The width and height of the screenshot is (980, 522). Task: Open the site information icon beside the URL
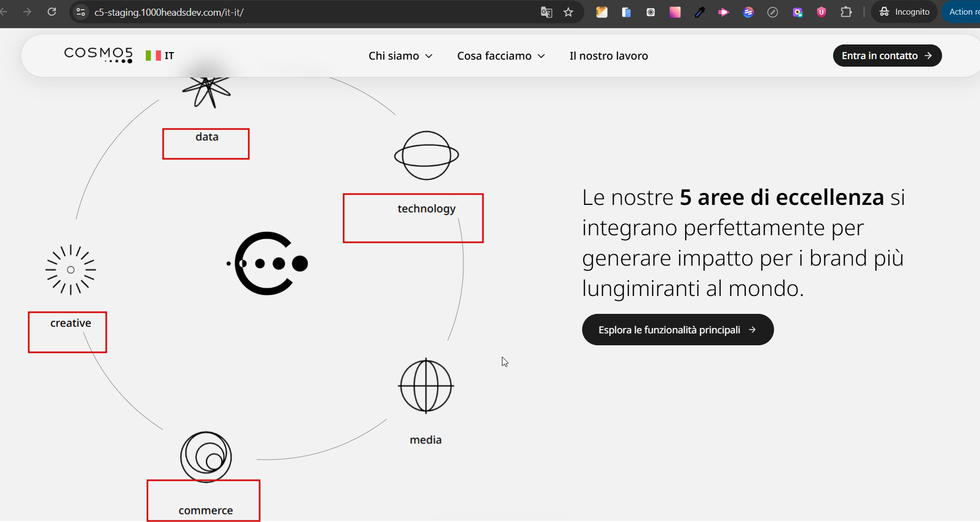81,12
